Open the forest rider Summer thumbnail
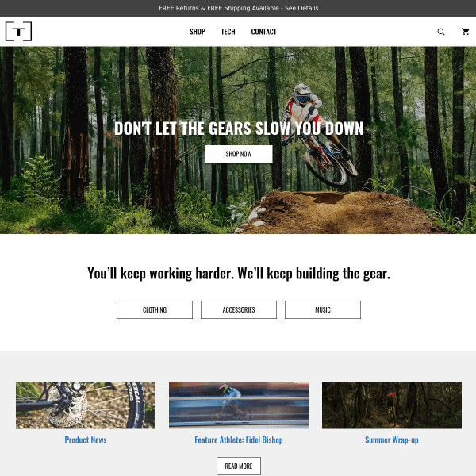 pyautogui.click(x=392, y=405)
